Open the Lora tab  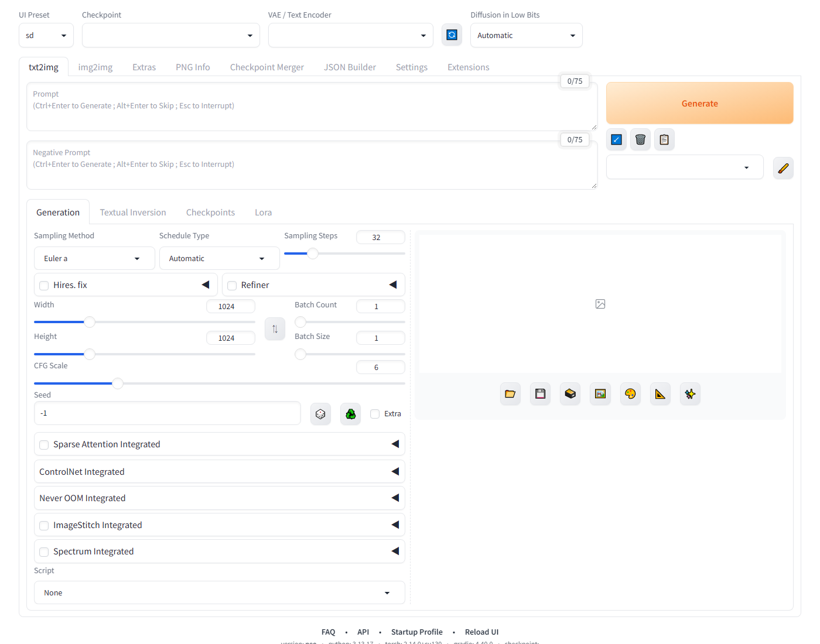tap(263, 213)
